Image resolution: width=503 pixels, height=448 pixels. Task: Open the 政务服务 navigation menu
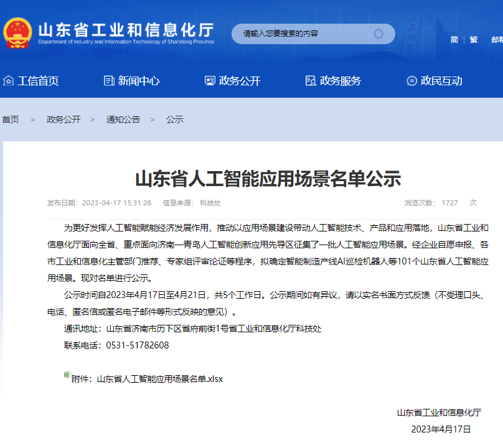(x=340, y=81)
